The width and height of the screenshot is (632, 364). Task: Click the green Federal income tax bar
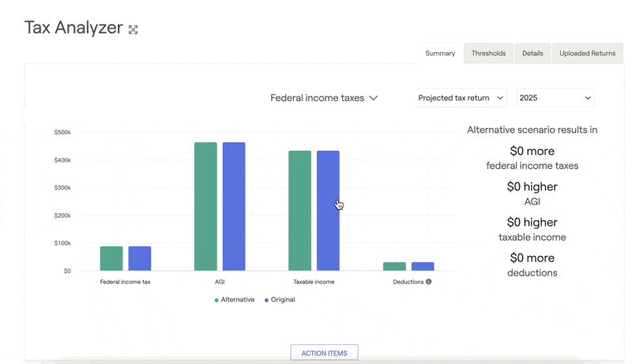111,258
